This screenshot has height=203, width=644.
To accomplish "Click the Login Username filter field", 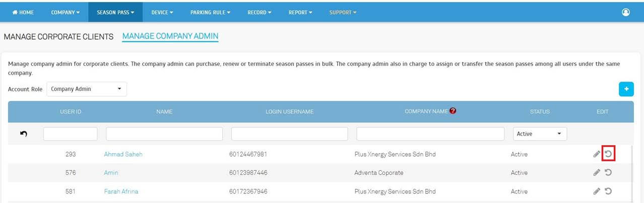I will click(289, 134).
